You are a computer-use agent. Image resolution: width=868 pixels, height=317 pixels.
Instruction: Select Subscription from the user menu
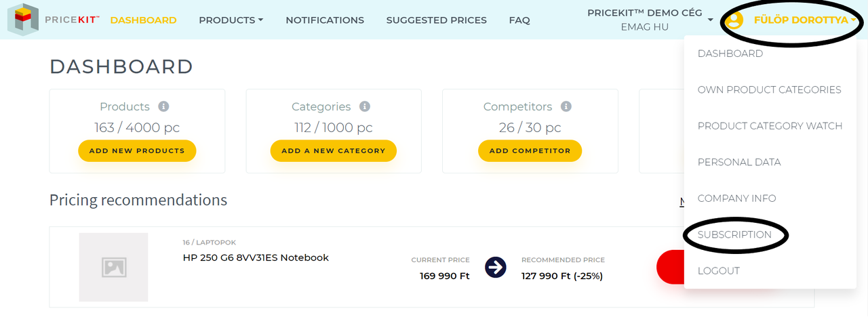tap(734, 234)
